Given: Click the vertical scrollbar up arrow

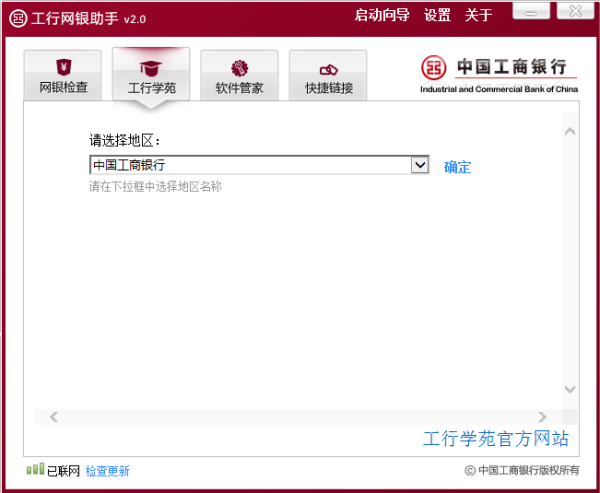Looking at the screenshot, I should point(570,132).
